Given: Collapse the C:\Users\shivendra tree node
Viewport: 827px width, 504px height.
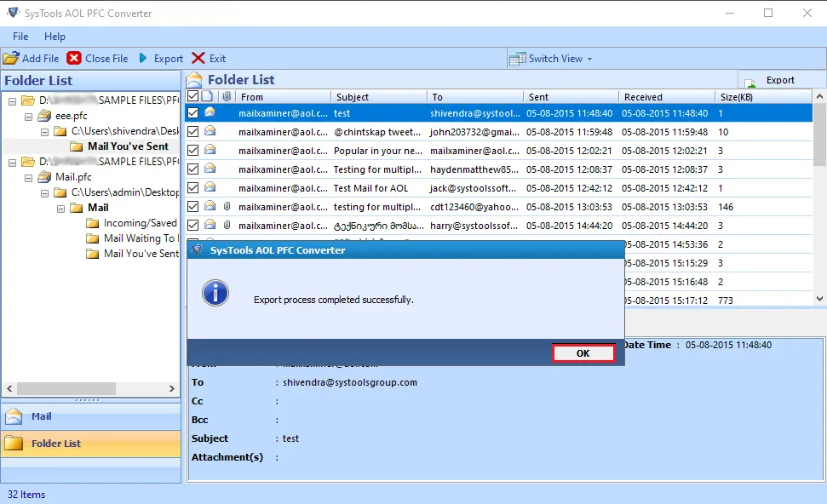Looking at the screenshot, I should tap(45, 132).
